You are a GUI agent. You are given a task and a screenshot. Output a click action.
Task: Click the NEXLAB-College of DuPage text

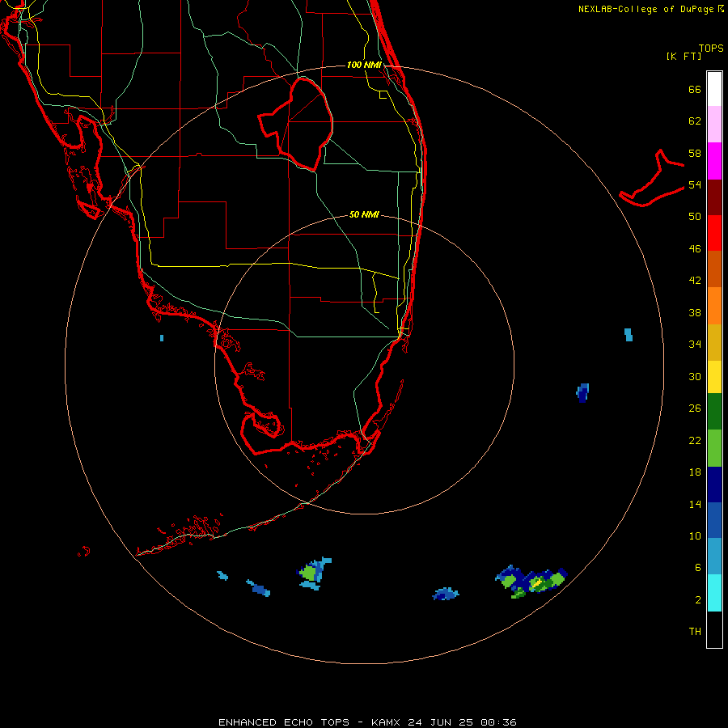click(645, 9)
